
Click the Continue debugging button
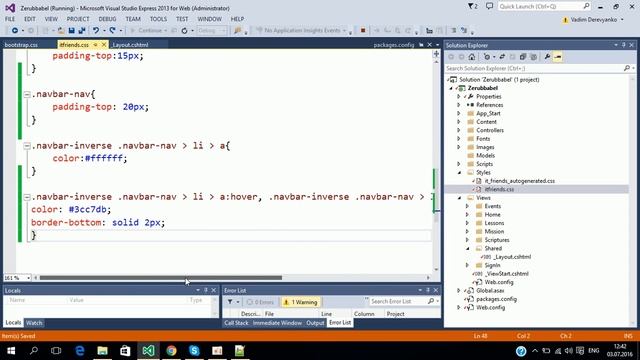pyautogui.click(x=147, y=31)
